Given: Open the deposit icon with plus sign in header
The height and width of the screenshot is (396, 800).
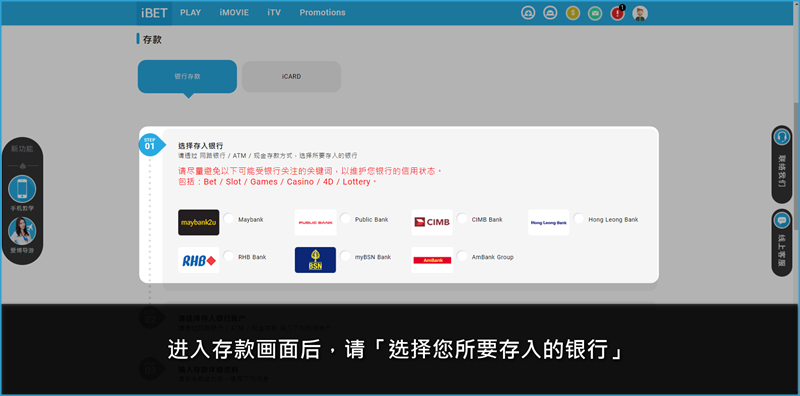Looking at the screenshot, I should coord(528,13).
